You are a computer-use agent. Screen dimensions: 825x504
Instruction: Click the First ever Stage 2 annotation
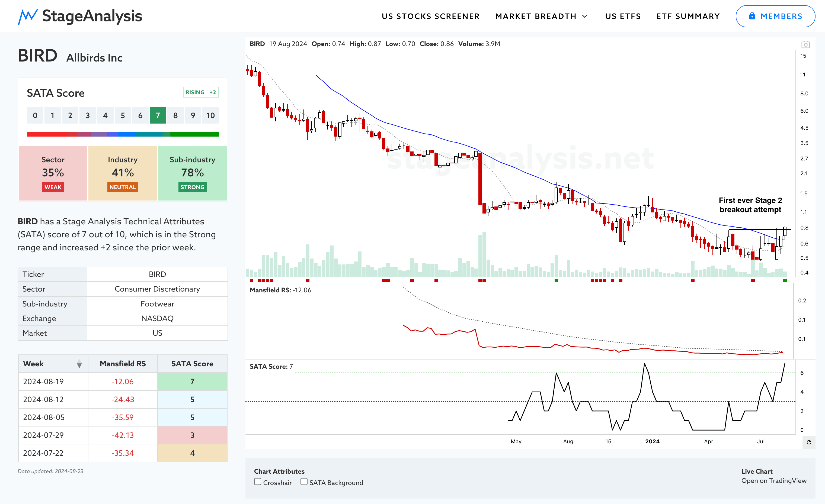(x=750, y=205)
